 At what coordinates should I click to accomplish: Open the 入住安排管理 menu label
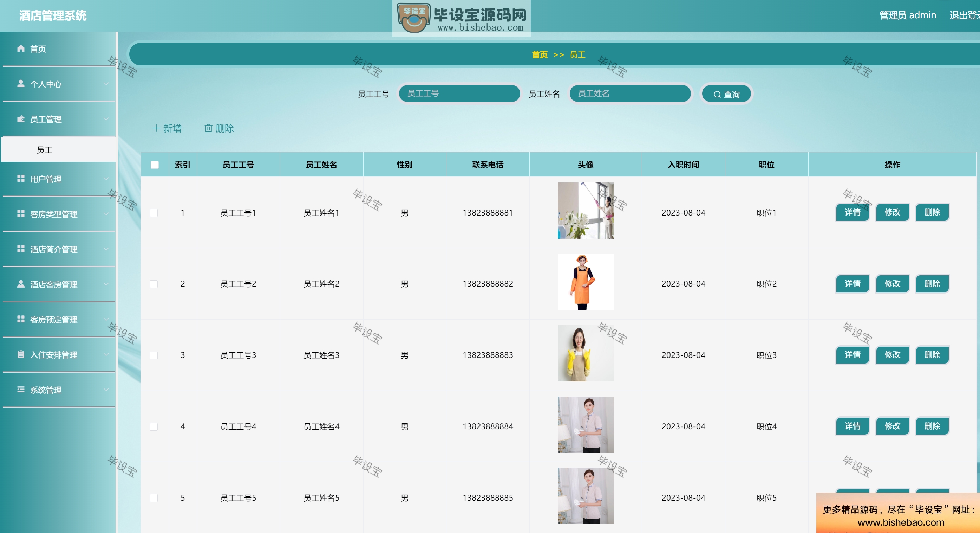click(x=54, y=355)
